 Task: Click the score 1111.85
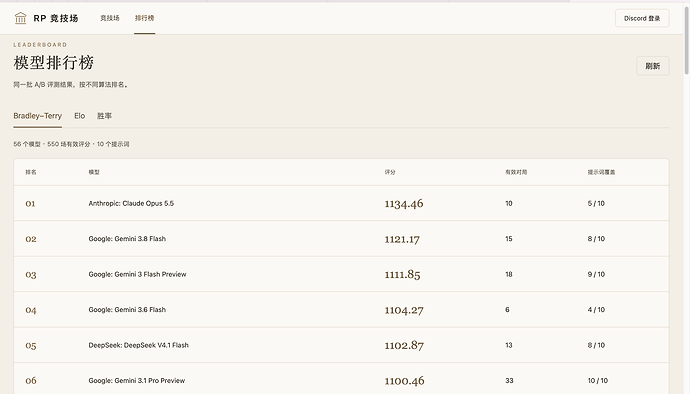(403, 274)
